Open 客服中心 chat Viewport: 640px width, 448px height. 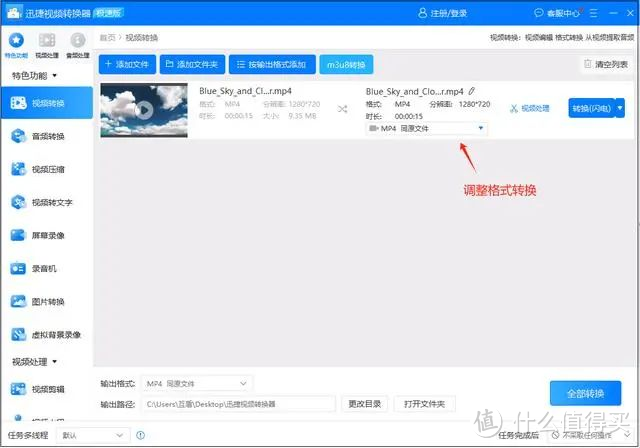pyautogui.click(x=557, y=13)
